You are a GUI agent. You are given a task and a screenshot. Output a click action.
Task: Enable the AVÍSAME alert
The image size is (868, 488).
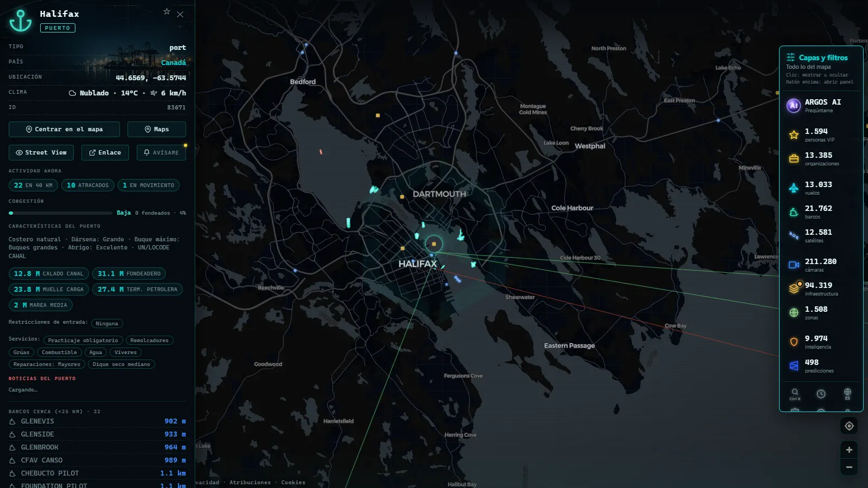tap(161, 152)
